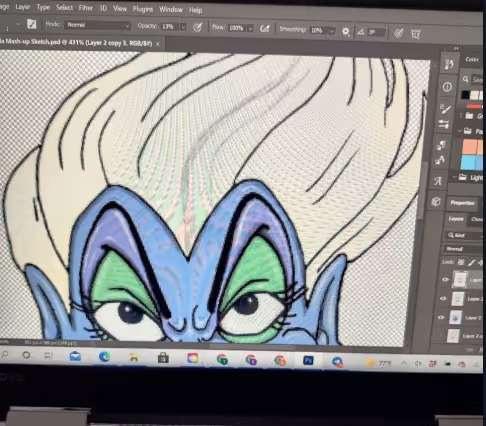486x426 pixels.
Task: Toggle pressure for opacity icon
Action: (x=197, y=27)
